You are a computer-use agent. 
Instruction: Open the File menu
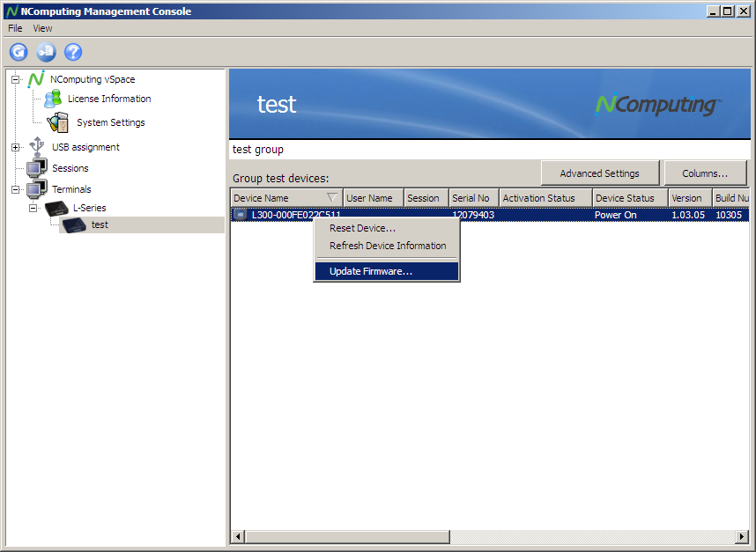coord(15,28)
